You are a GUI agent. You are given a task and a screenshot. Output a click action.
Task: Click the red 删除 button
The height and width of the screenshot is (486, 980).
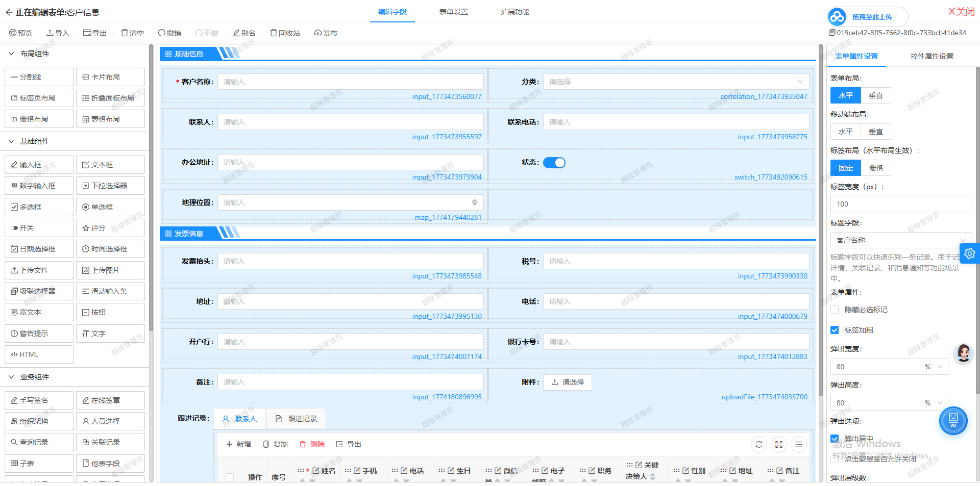tap(312, 444)
